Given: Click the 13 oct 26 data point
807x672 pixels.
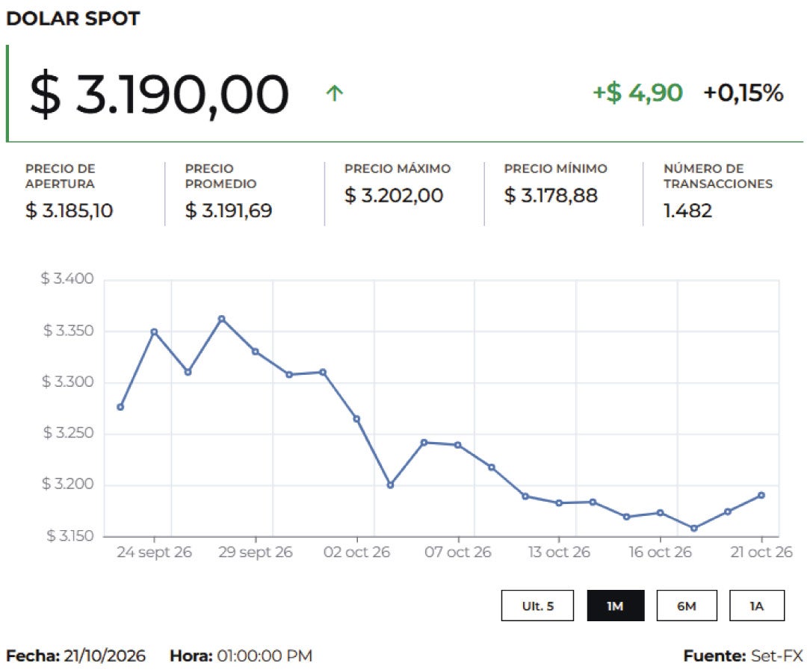Looking at the screenshot, I should 559,503.
